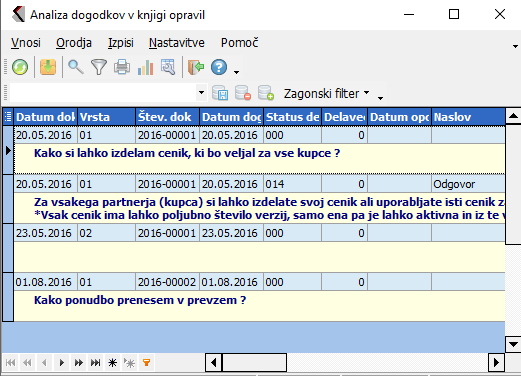
Task: Expand the main toolbar overflow arrow
Action: pos(236,72)
